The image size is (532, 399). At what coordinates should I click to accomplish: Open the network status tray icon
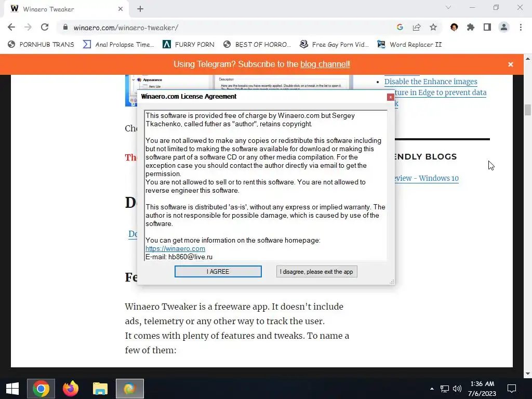[445, 389]
